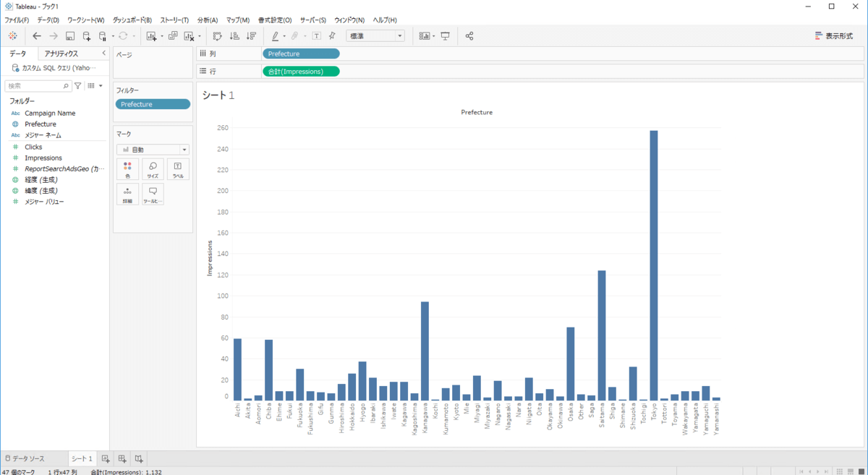Click the redo forward arrow
This screenshot has width=868, height=475.
pyautogui.click(x=54, y=35)
